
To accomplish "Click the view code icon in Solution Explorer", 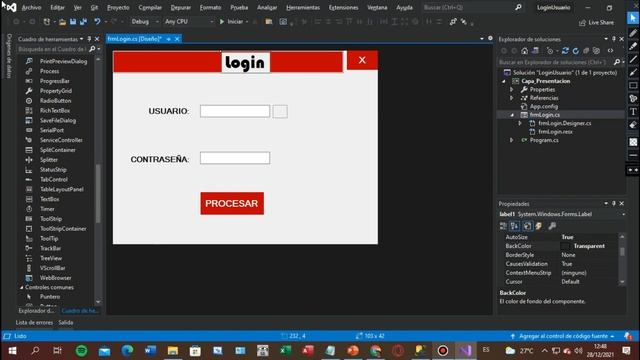I will 610,51.
